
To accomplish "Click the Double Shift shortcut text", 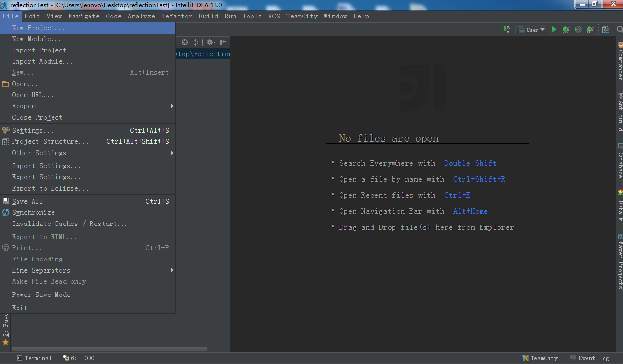I will pyautogui.click(x=470, y=163).
